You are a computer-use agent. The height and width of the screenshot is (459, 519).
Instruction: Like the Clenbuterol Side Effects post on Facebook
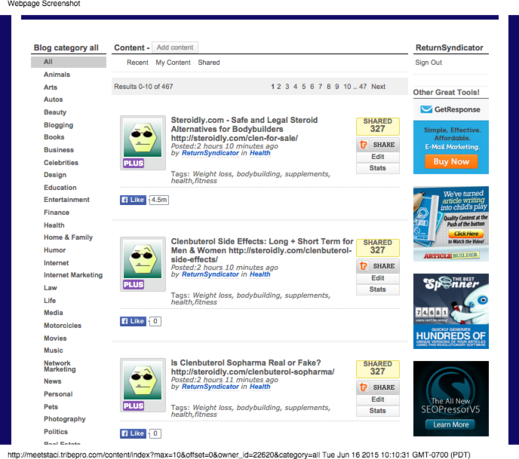tap(133, 321)
